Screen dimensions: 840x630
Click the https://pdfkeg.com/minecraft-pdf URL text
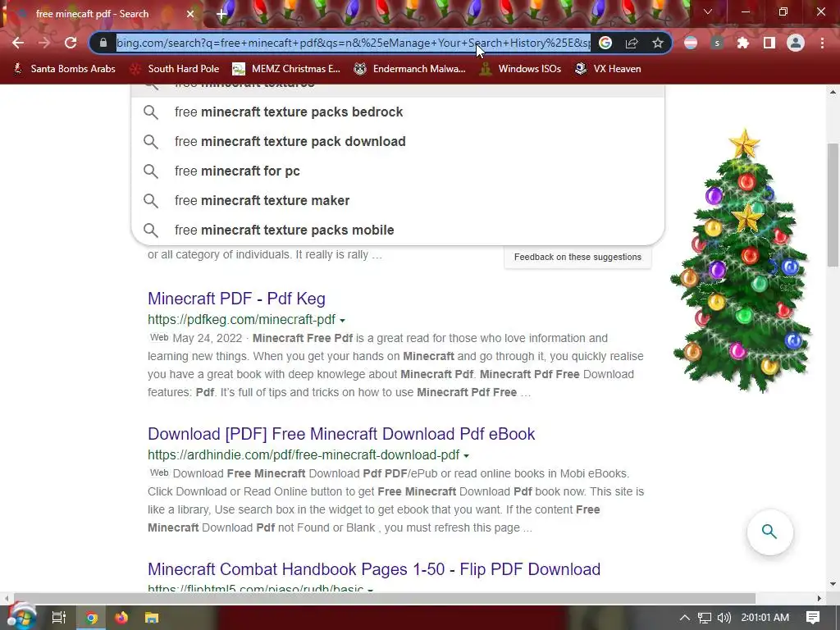242,319
